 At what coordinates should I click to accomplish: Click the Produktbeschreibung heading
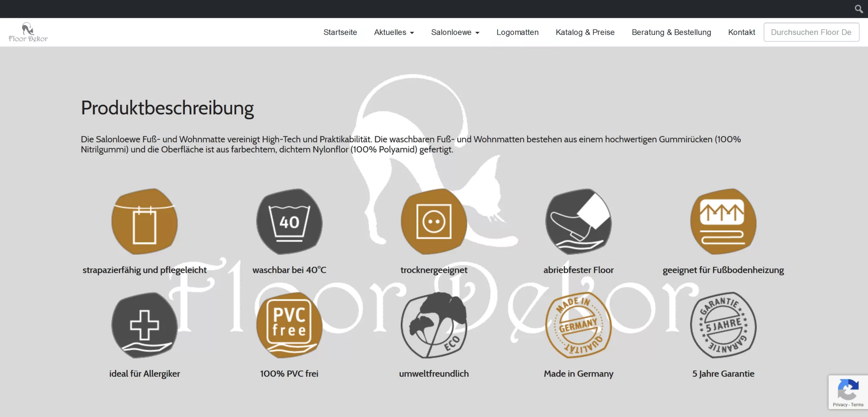[168, 108]
